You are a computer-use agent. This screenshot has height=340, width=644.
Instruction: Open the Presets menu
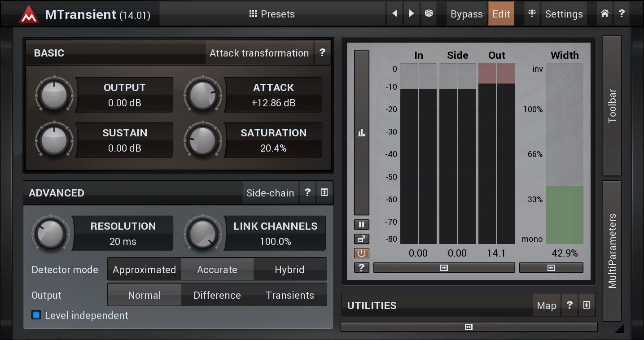tap(272, 14)
